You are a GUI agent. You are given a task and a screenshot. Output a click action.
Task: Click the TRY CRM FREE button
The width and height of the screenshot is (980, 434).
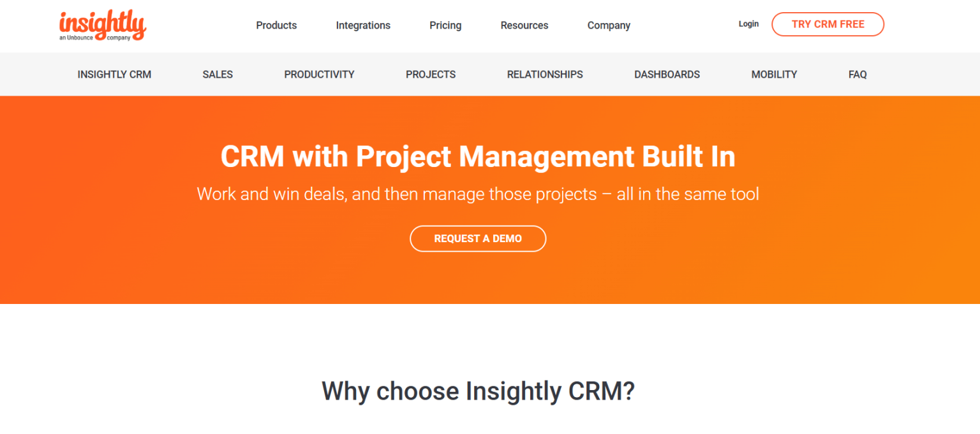[828, 24]
